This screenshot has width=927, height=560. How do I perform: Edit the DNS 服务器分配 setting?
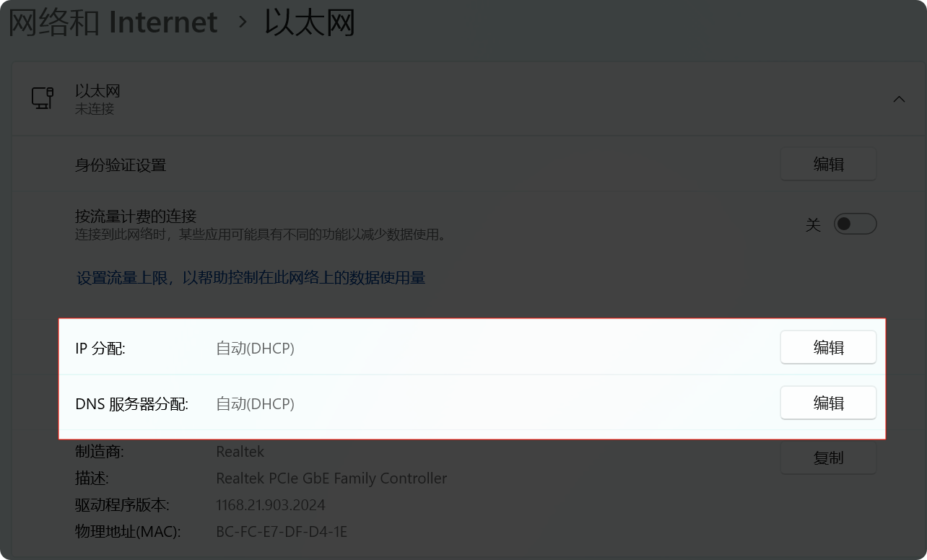tap(828, 403)
